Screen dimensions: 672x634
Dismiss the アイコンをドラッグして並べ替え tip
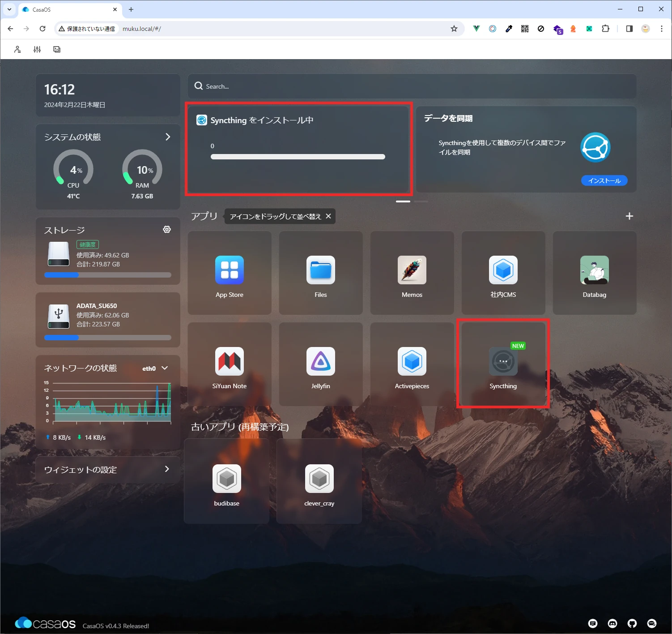pos(328,216)
